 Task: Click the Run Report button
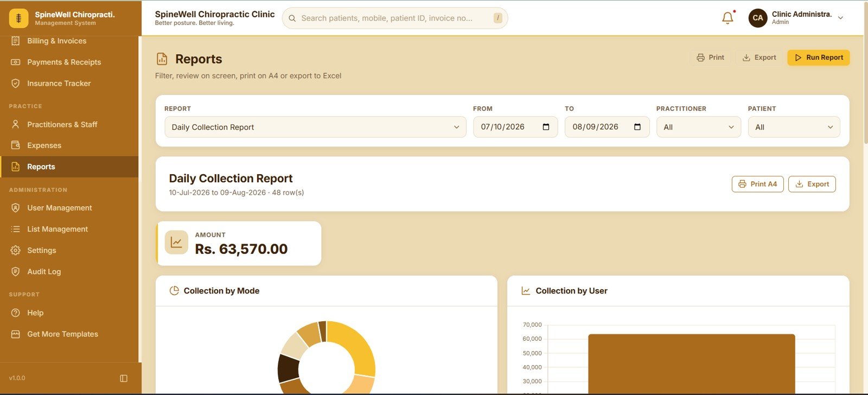pyautogui.click(x=819, y=58)
